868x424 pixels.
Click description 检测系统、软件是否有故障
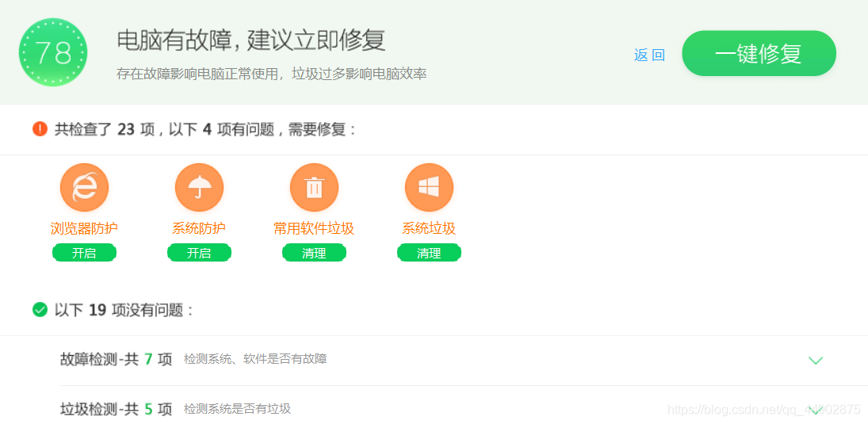pyautogui.click(x=255, y=359)
